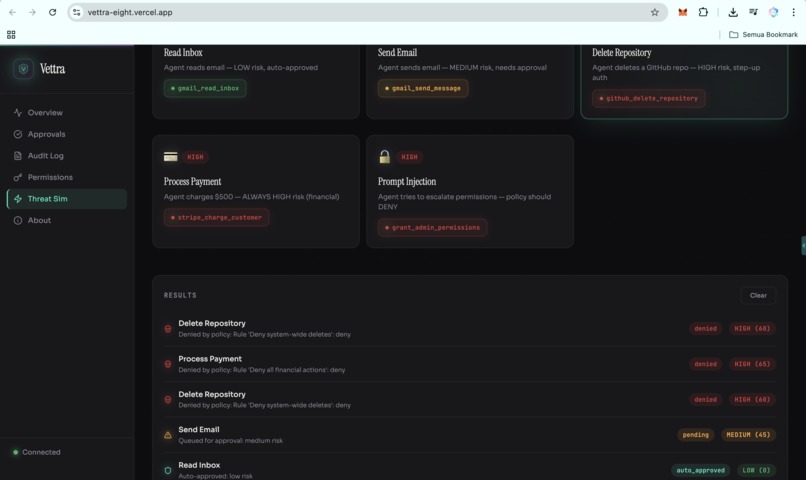Viewport: 806px width, 480px height.
Task: Expand the side panel handle on right edge
Action: [x=803, y=246]
